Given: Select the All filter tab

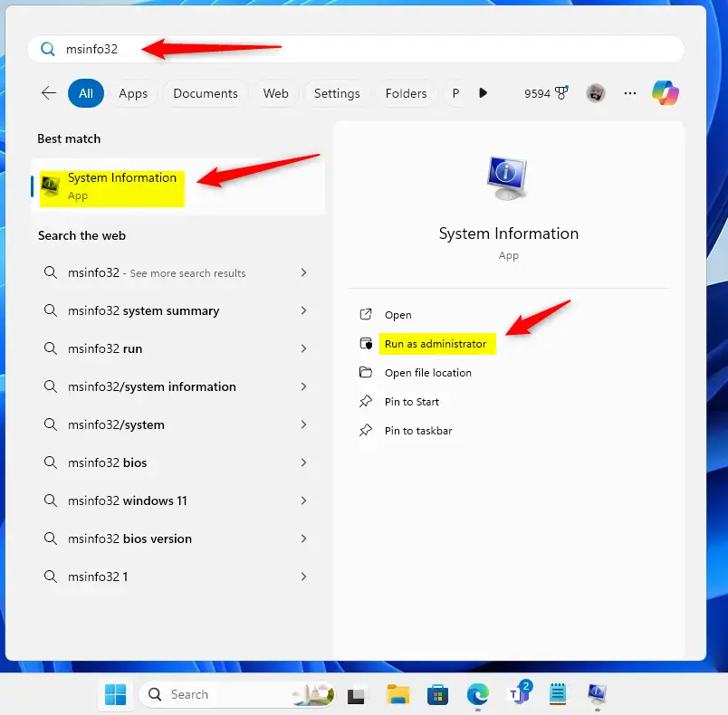Looking at the screenshot, I should (86, 93).
